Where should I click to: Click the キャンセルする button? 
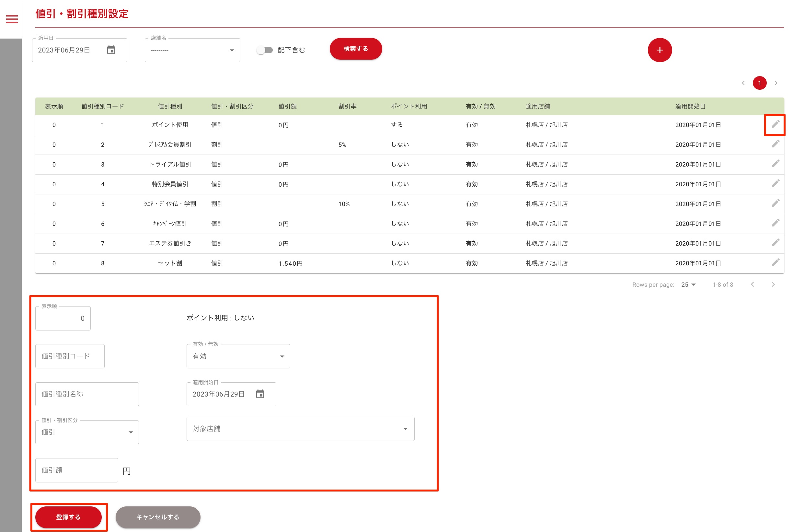click(158, 517)
